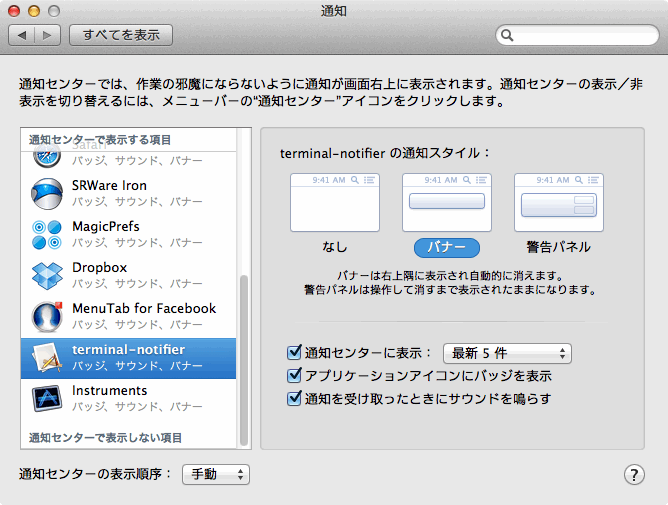Select the バナー style label

pos(447,248)
